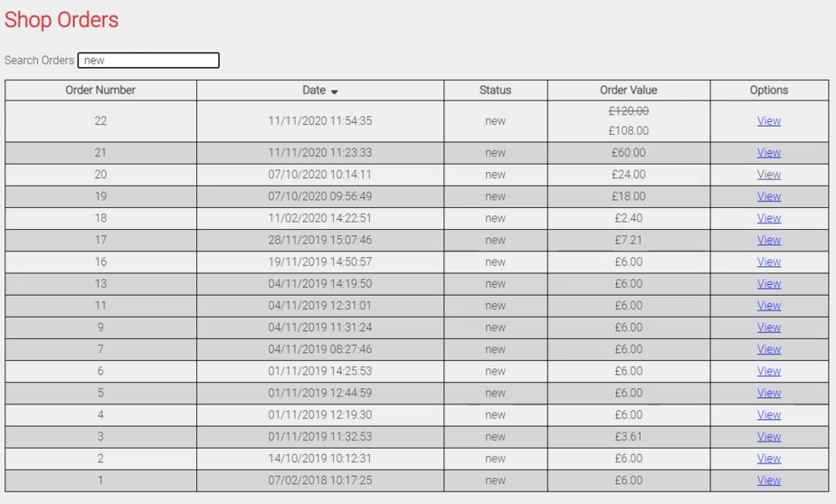This screenshot has height=504, width=836.
Task: Open View link for order 13
Action: click(x=768, y=284)
